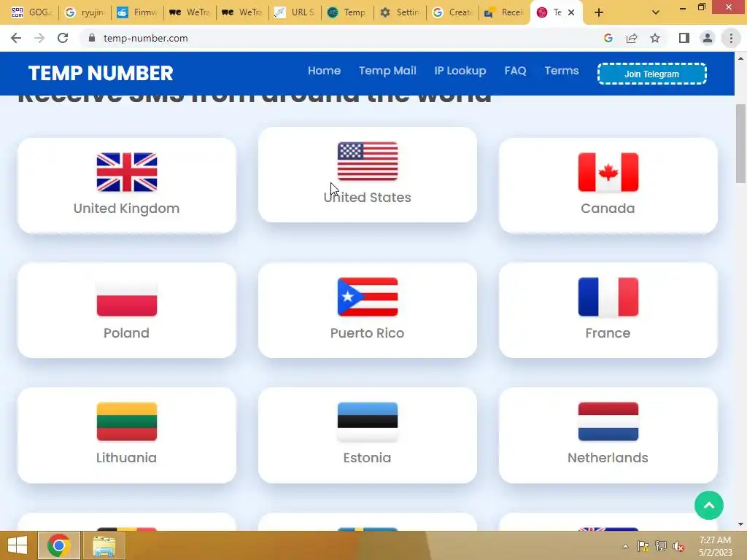Switch to the Recei tab
This screenshot has width=747, height=560.
coord(504,12)
